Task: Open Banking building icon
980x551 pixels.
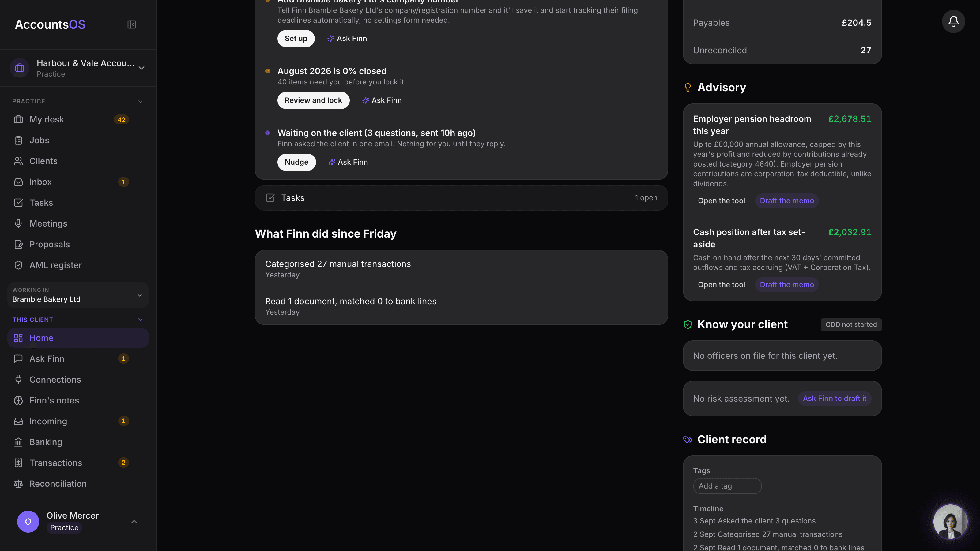Action: [18, 442]
